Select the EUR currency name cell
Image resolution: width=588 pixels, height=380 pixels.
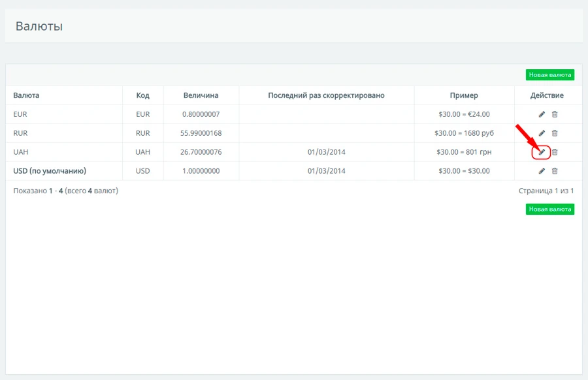[x=20, y=114]
